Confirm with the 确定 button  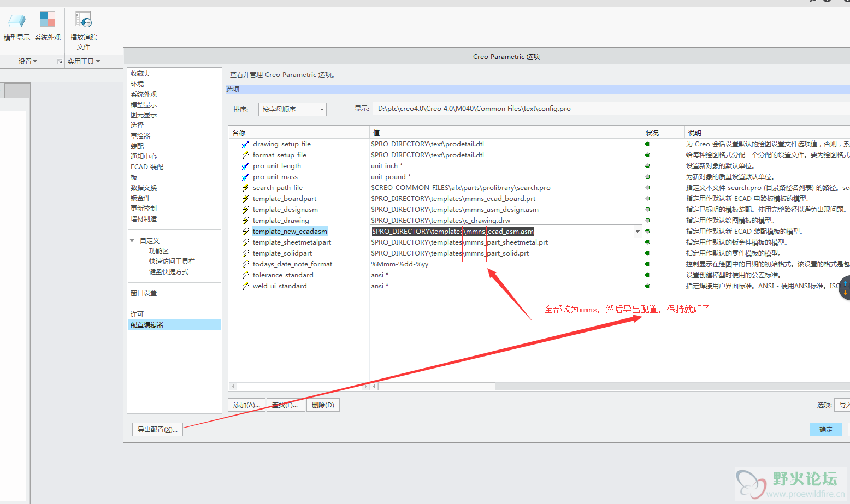[826, 430]
